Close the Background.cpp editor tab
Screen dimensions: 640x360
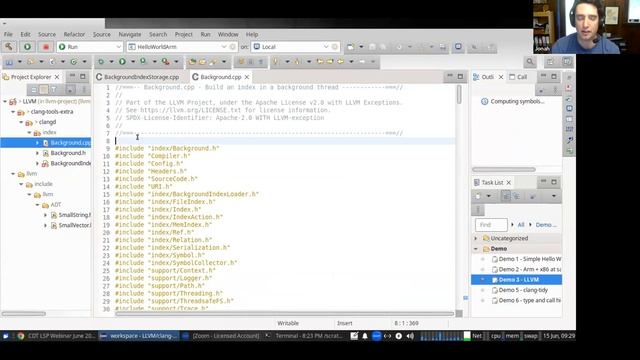coord(247,77)
